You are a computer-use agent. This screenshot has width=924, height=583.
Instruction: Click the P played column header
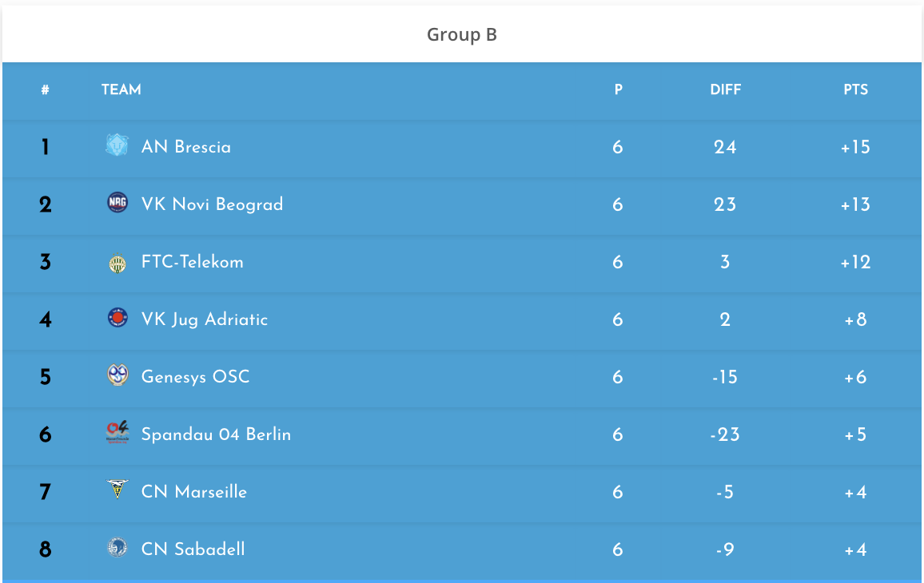pos(618,89)
